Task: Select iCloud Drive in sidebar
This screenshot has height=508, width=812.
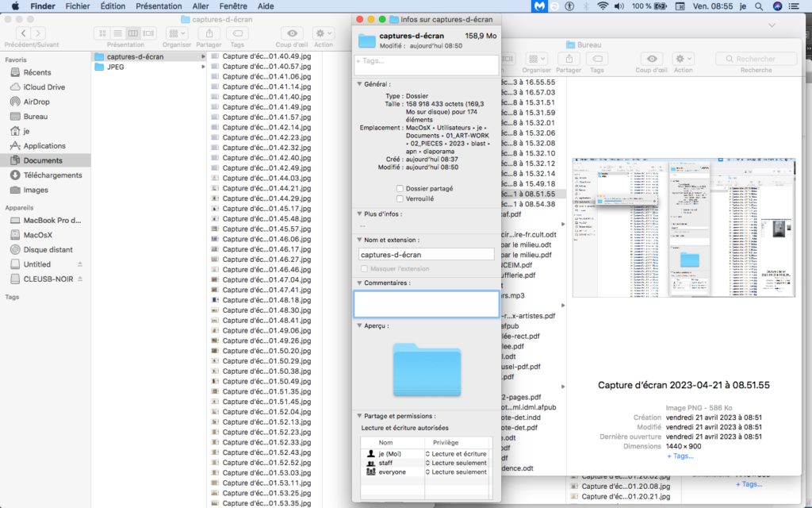Action: pos(44,87)
